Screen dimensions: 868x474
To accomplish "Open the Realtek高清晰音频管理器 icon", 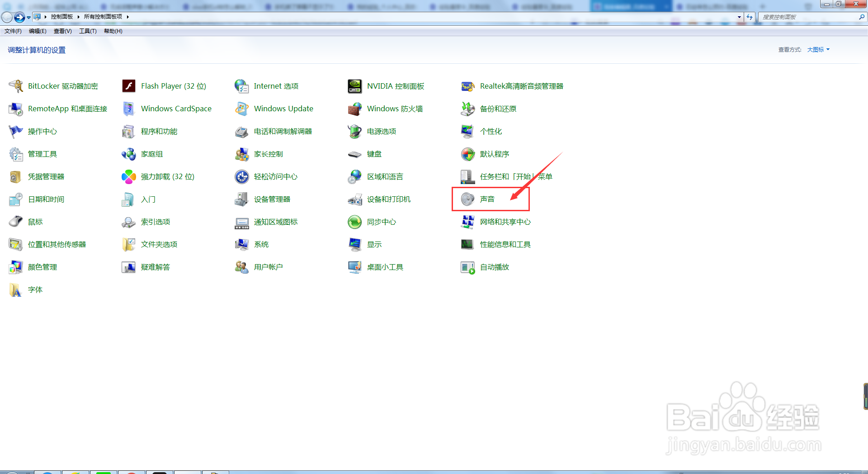I will (x=468, y=86).
